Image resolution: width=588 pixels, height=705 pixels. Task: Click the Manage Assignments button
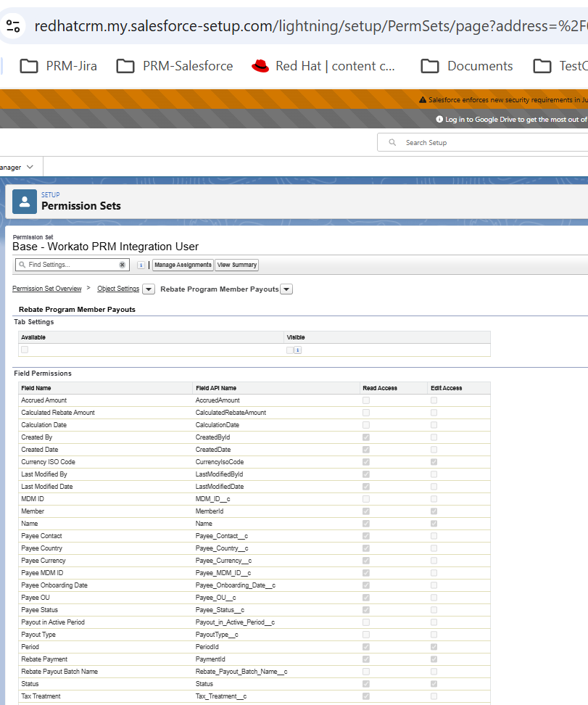point(183,265)
